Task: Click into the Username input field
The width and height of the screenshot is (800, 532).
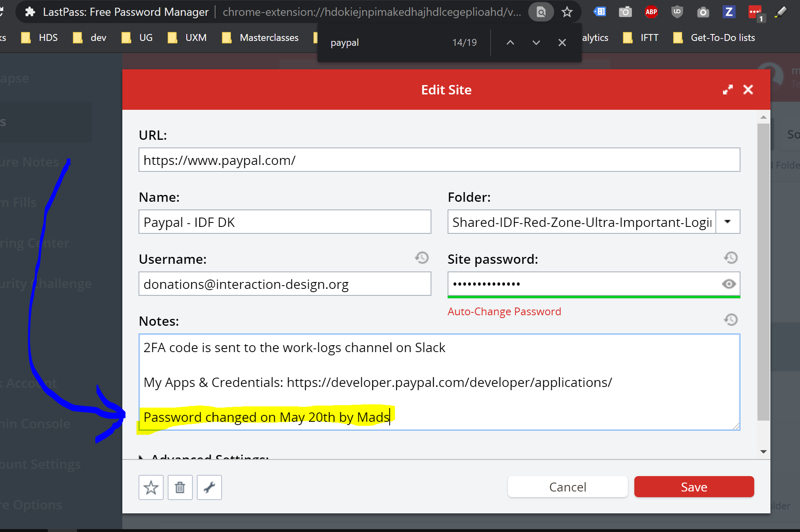Action: pos(284,284)
